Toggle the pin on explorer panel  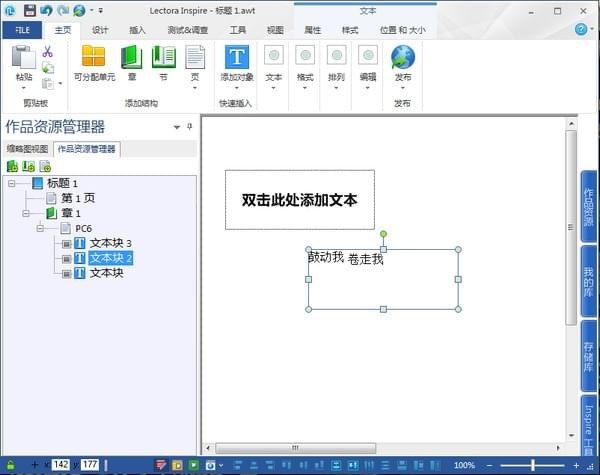click(189, 126)
